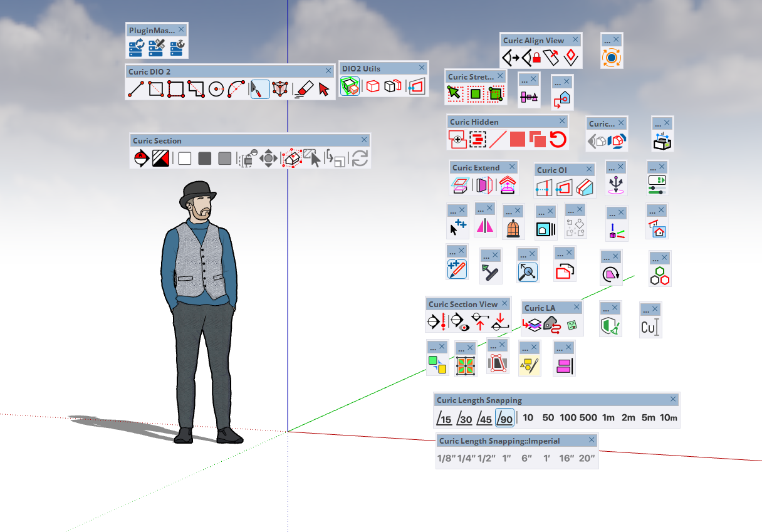Set length snapping to 100
762x532 pixels.
[568, 418]
